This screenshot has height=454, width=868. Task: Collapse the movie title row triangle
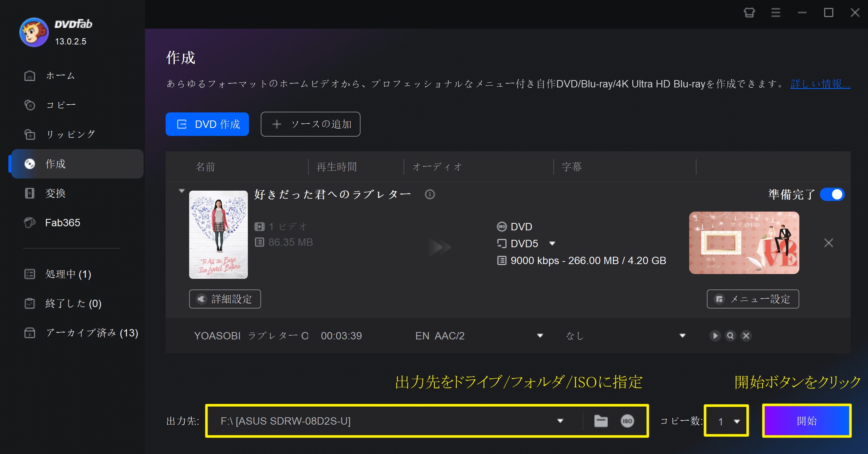pos(181,191)
